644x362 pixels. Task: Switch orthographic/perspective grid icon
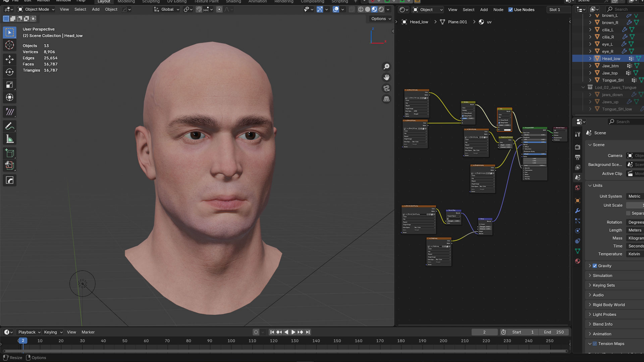387,99
